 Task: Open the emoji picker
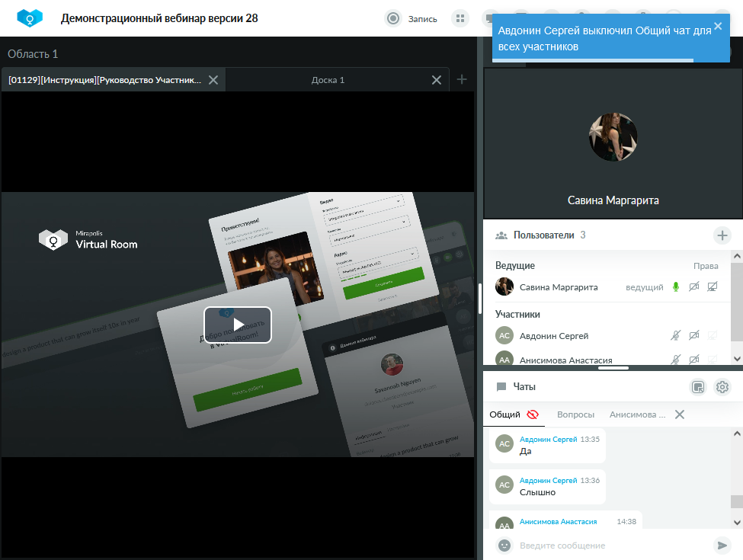coord(504,546)
